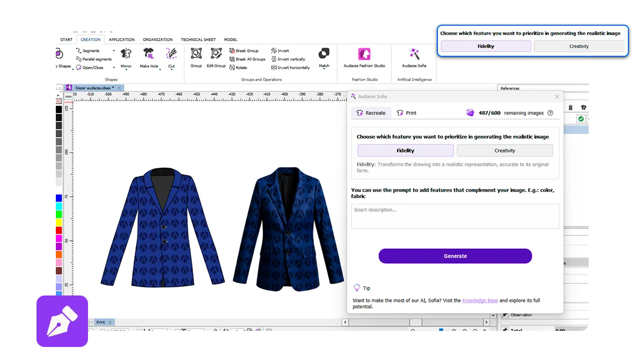The image size is (644, 362).
Task: Pick the yellow color swatch in palette
Action: pos(59,222)
